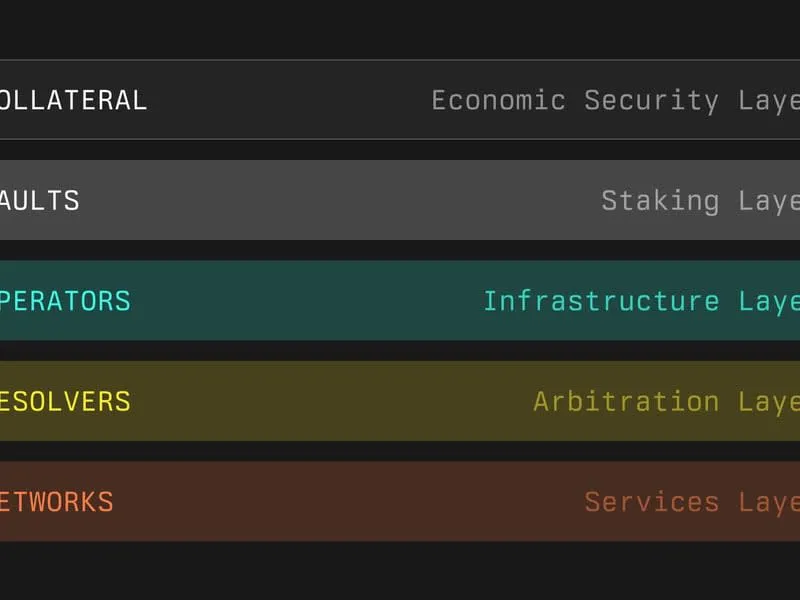Click the empty middle of the gray Vaults band
The image size is (800, 600).
pyautogui.click(x=340, y=200)
